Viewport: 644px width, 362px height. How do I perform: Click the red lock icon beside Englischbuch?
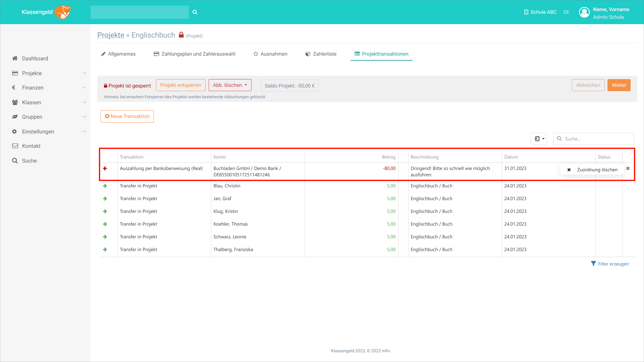pos(181,35)
